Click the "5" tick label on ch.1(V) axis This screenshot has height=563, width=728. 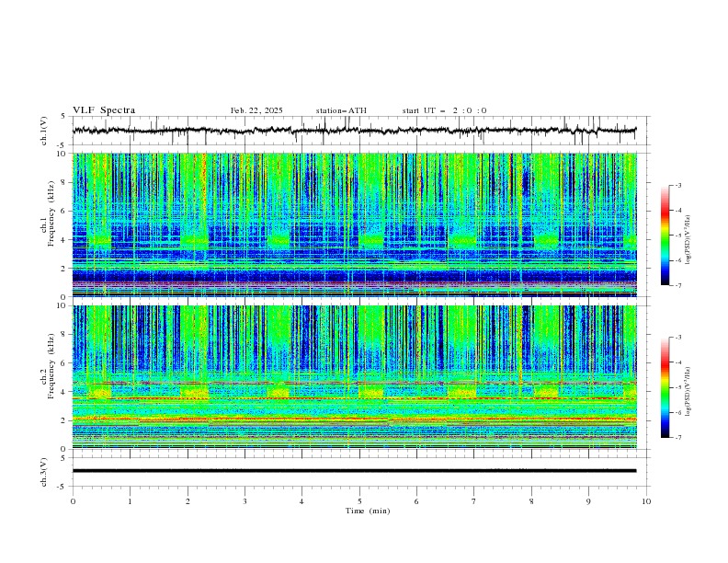click(x=63, y=116)
